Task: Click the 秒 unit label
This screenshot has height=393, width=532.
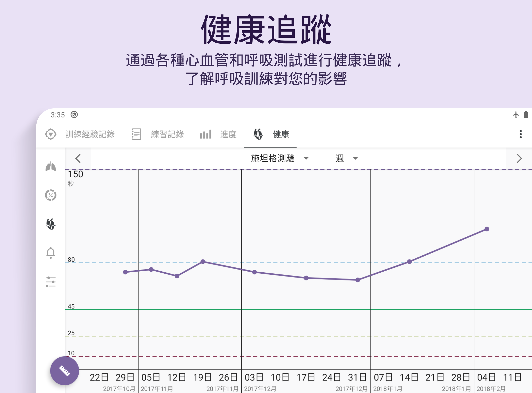Action: pos(71,183)
